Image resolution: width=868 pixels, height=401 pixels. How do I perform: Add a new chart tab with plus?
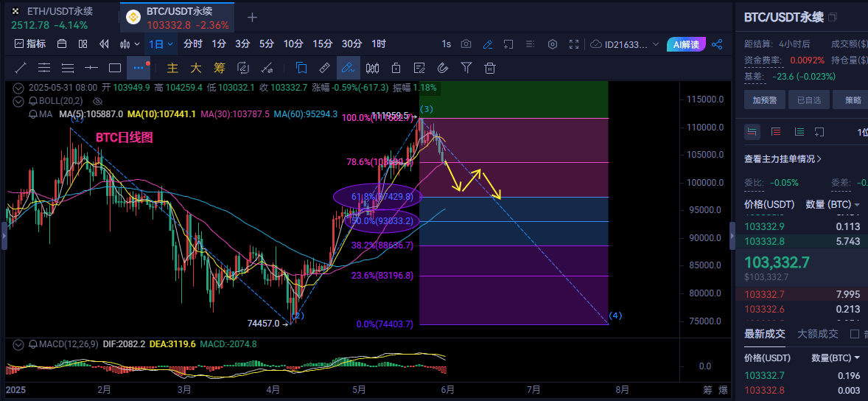252,17
